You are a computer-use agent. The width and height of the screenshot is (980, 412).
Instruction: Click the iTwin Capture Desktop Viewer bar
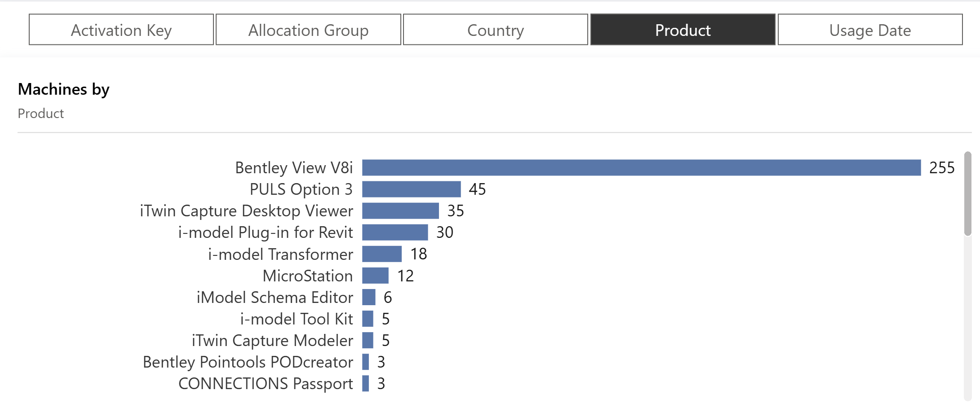400,210
